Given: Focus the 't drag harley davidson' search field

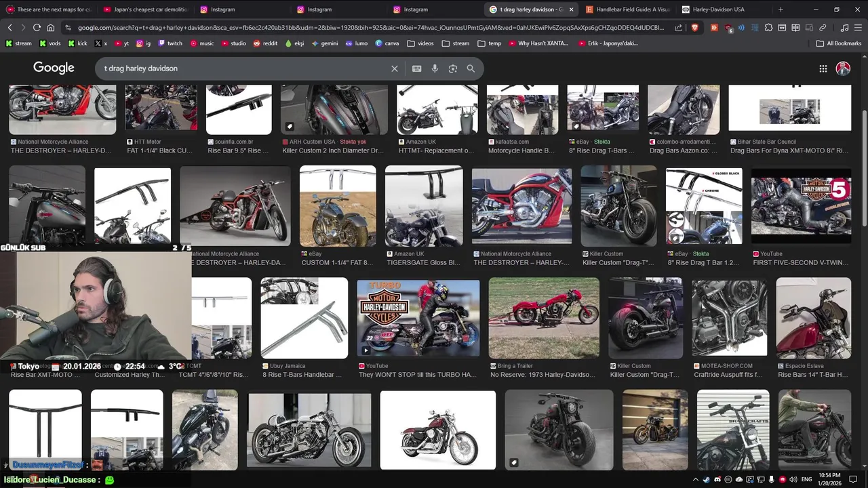Looking at the screenshot, I should point(244,68).
